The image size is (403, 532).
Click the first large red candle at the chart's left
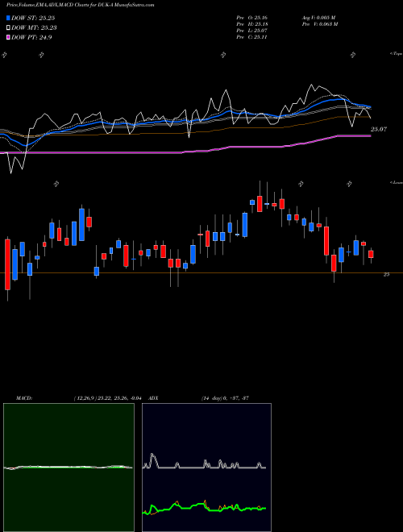[x=7, y=264]
